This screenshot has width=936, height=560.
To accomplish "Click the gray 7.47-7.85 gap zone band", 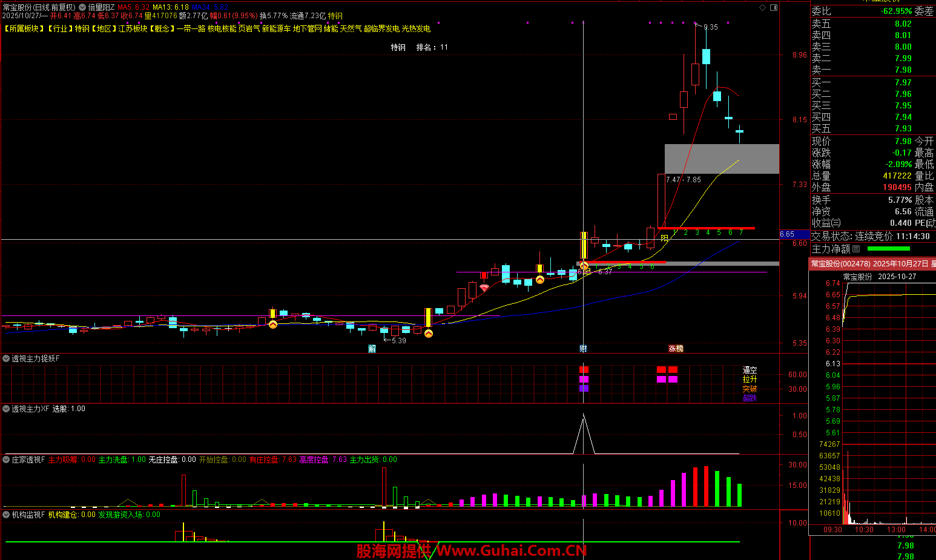I will point(722,159).
